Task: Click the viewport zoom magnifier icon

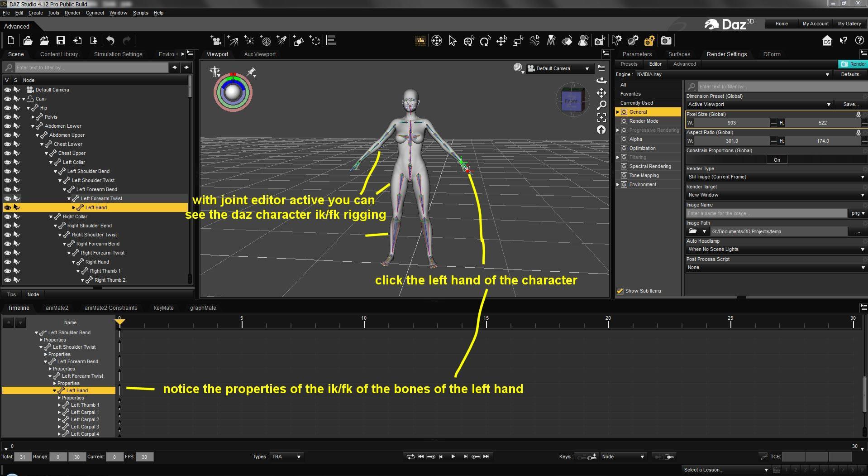Action: [601, 105]
